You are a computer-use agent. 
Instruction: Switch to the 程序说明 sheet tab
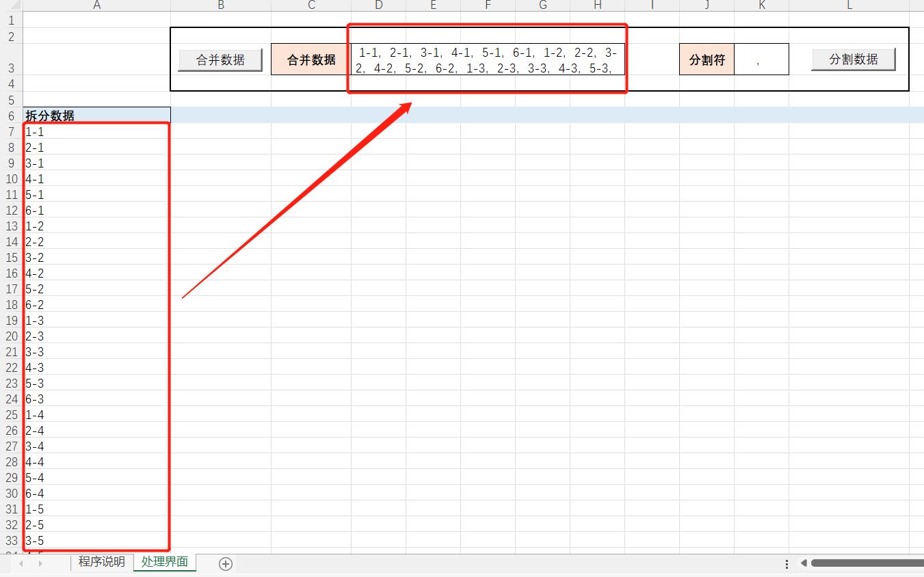(x=101, y=561)
